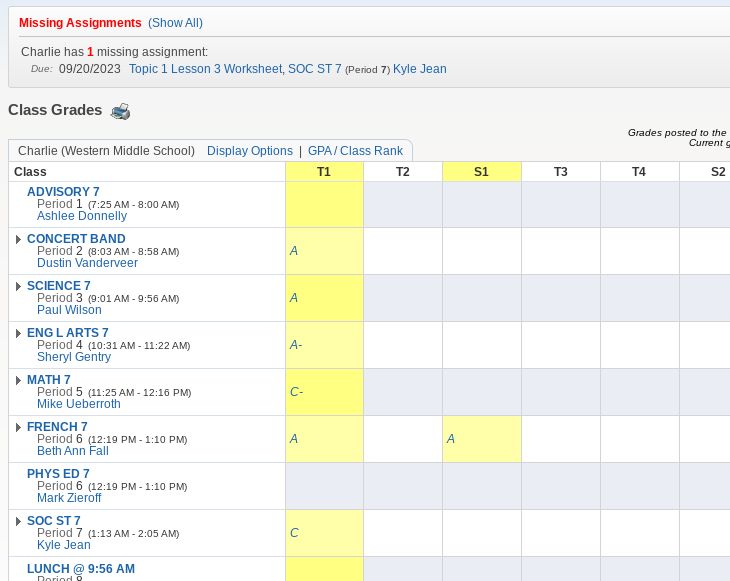
Task: Expand the CONCERT BAND class row
Action: click(x=18, y=239)
